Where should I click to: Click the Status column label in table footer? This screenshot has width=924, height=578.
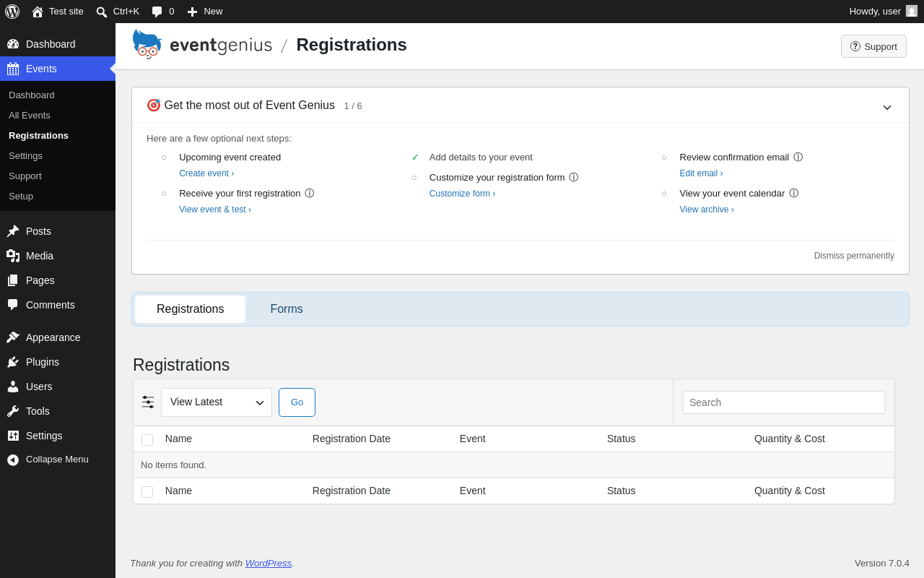click(622, 491)
